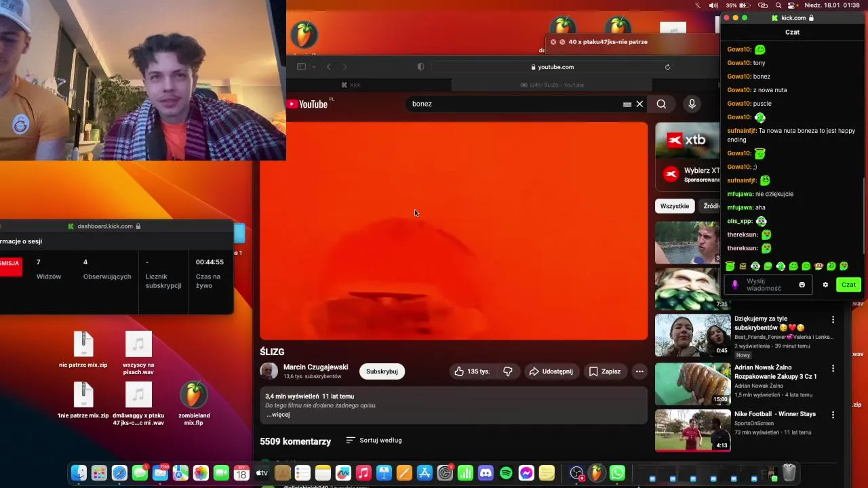Open the YouTube home logo
The image size is (868, 488).
[x=307, y=104]
